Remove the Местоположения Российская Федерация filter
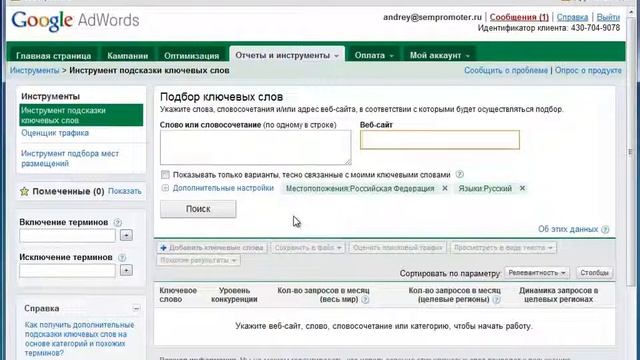640x360 pixels. [x=445, y=188]
